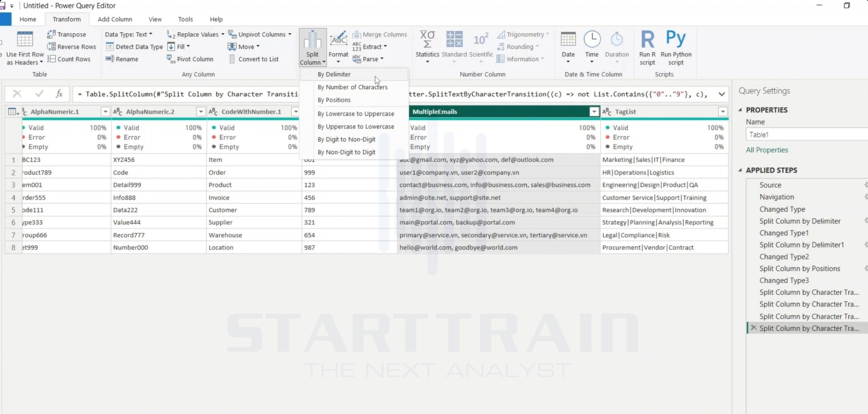Expand the formula bar chevron
868x414 pixels.
[721, 94]
